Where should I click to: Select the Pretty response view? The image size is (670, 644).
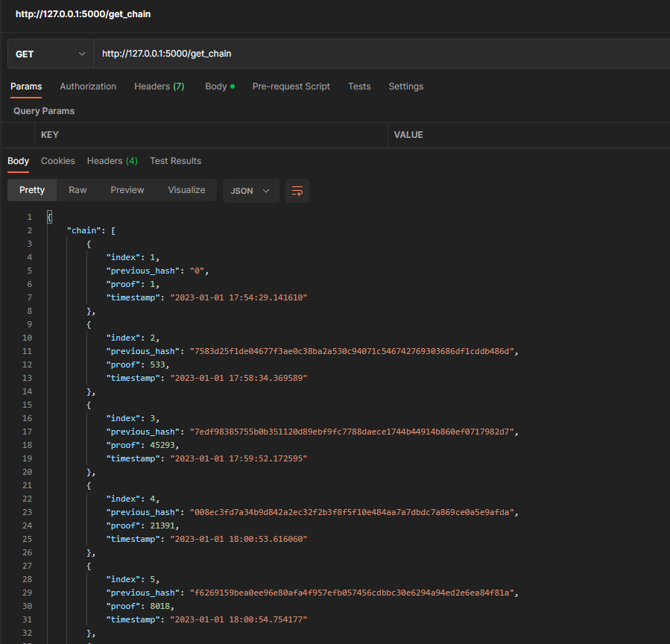click(31, 190)
